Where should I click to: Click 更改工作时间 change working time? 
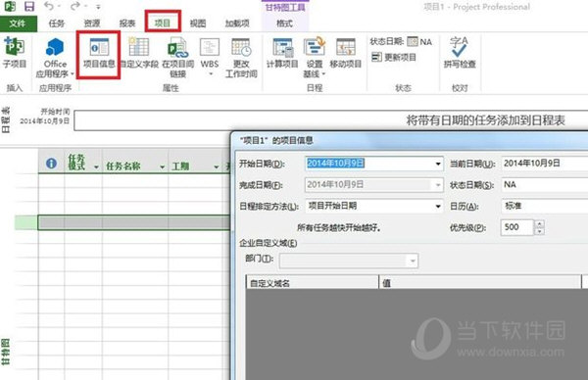(x=241, y=57)
